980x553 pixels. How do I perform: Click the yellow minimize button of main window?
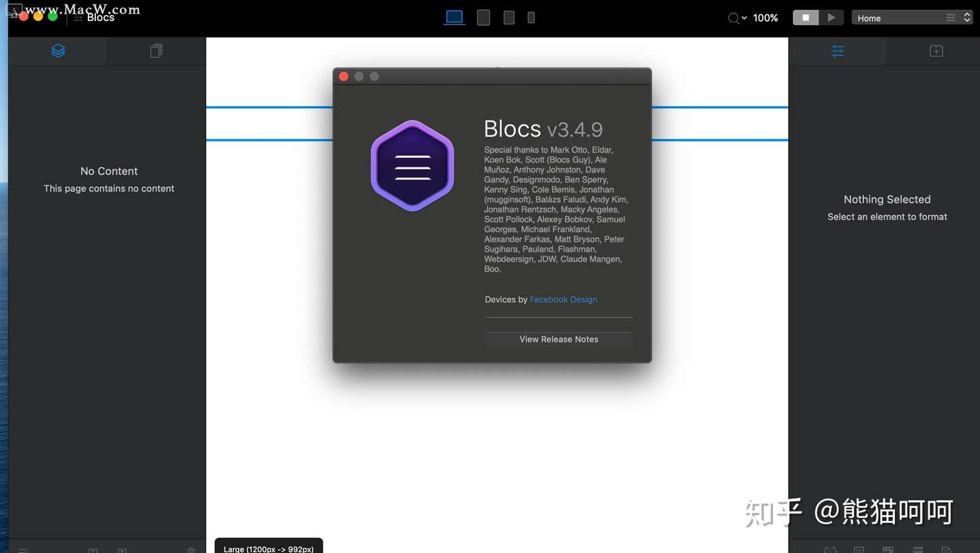pos(38,16)
